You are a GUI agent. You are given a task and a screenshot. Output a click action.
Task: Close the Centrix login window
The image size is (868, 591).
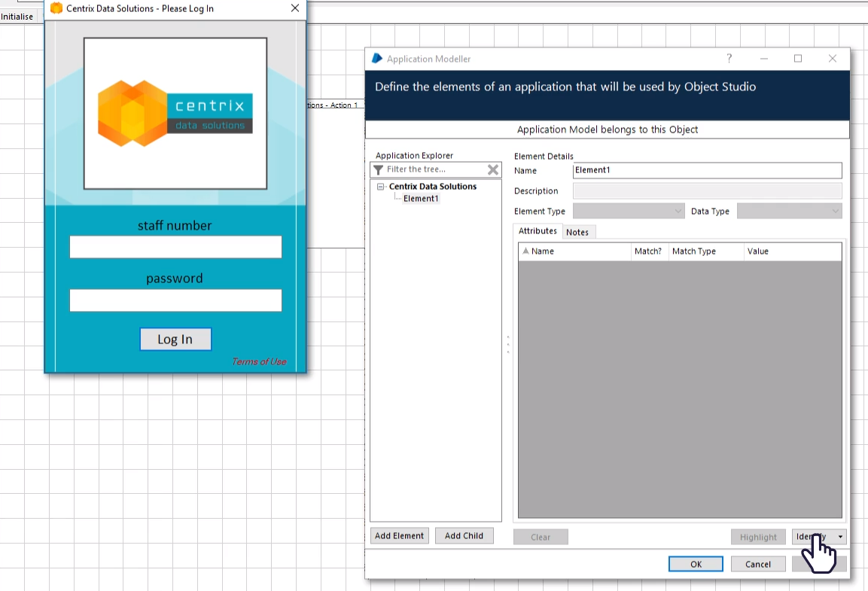tap(295, 8)
